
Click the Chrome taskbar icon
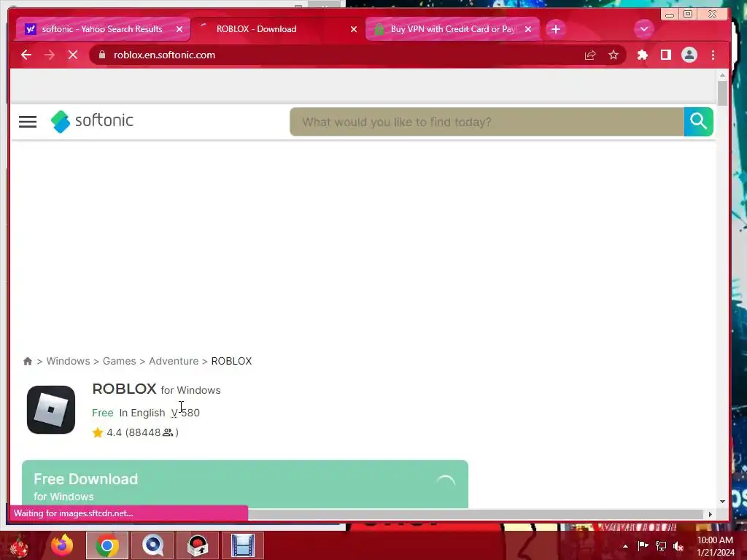pos(107,545)
